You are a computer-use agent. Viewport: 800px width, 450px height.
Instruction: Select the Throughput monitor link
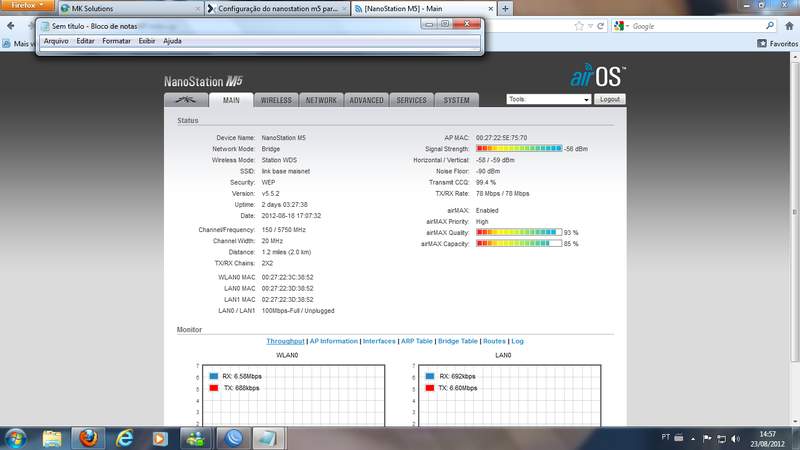pos(285,341)
